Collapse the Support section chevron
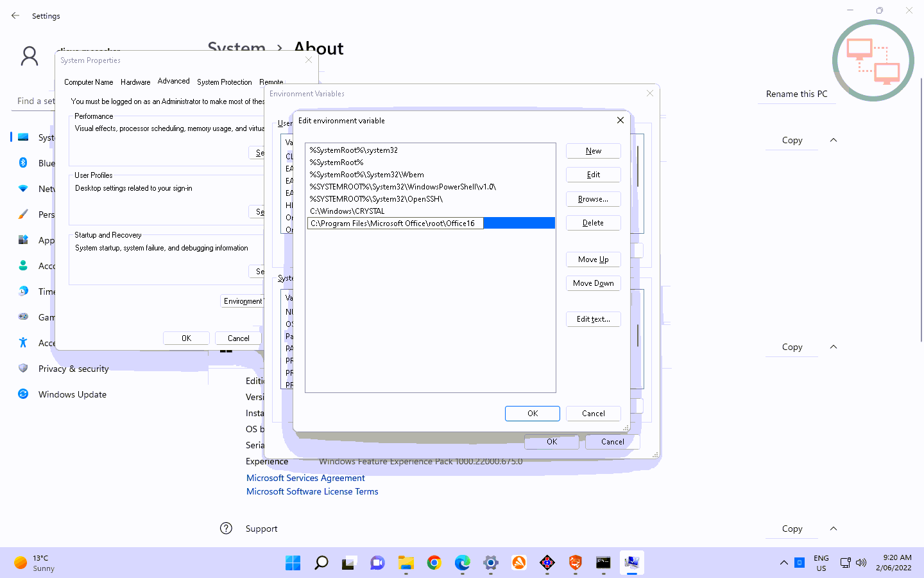924x578 pixels. [834, 529]
